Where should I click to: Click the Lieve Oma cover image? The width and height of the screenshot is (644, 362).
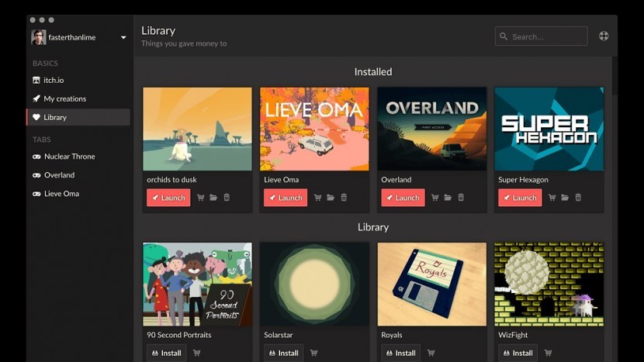click(314, 129)
